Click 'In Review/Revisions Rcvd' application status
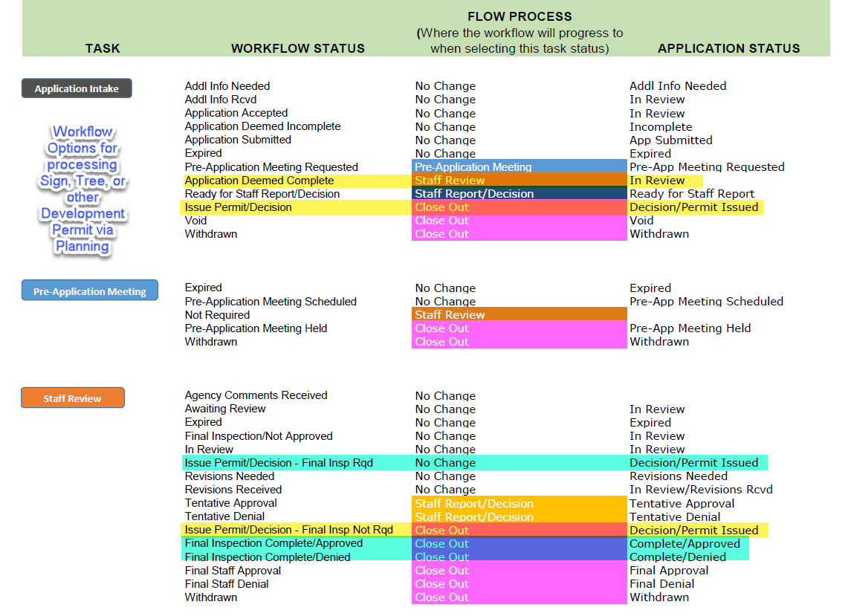Viewport: 851px width, 616px height. click(x=701, y=490)
